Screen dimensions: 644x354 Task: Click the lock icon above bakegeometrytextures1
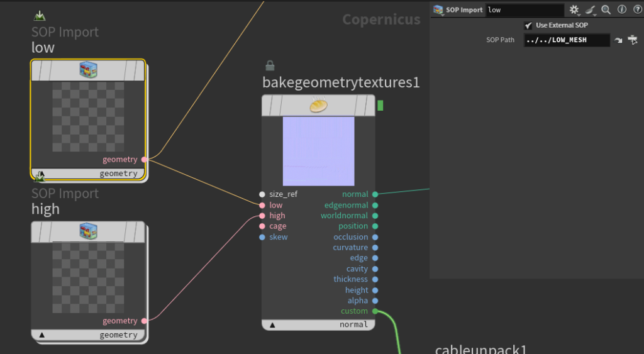click(x=270, y=65)
